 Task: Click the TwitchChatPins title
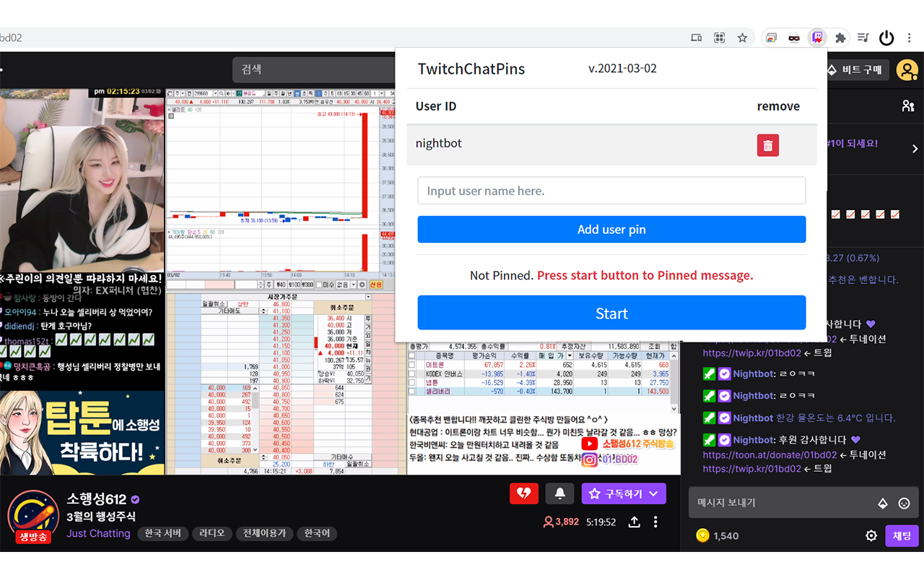click(x=471, y=69)
